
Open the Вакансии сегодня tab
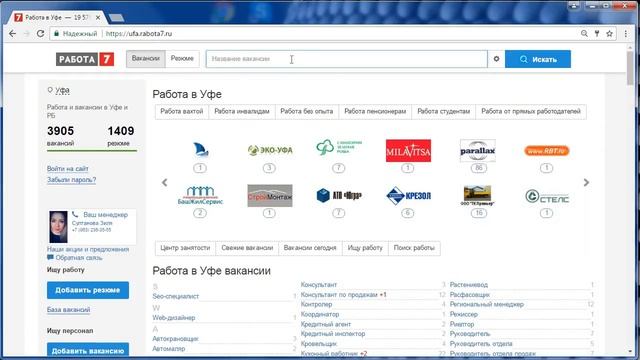pyautogui.click(x=310, y=248)
